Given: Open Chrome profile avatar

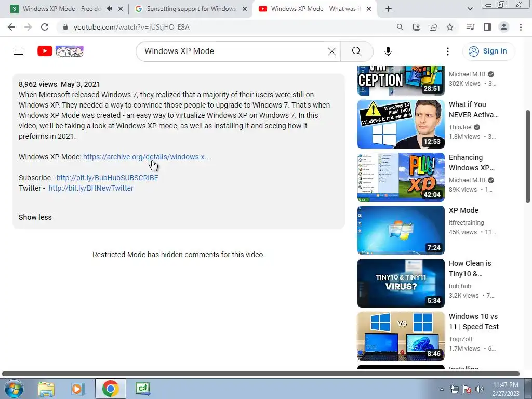Looking at the screenshot, I should (504, 27).
